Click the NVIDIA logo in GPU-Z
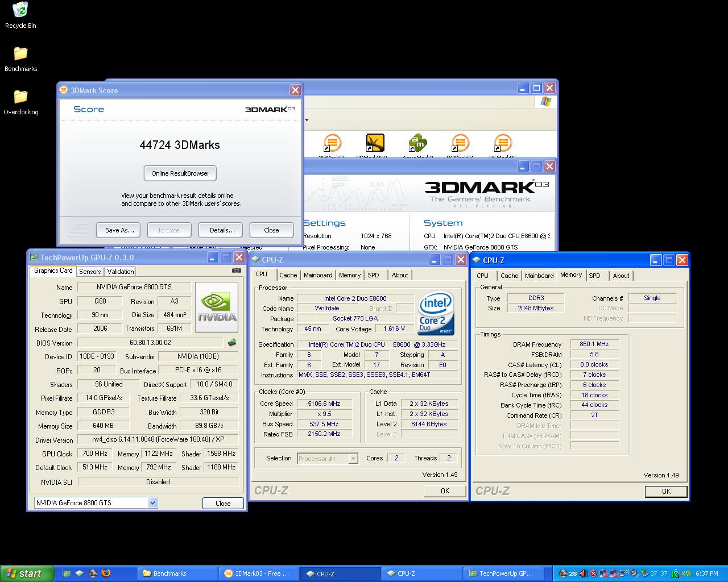Screen dimensions: 728x582 point(217,307)
